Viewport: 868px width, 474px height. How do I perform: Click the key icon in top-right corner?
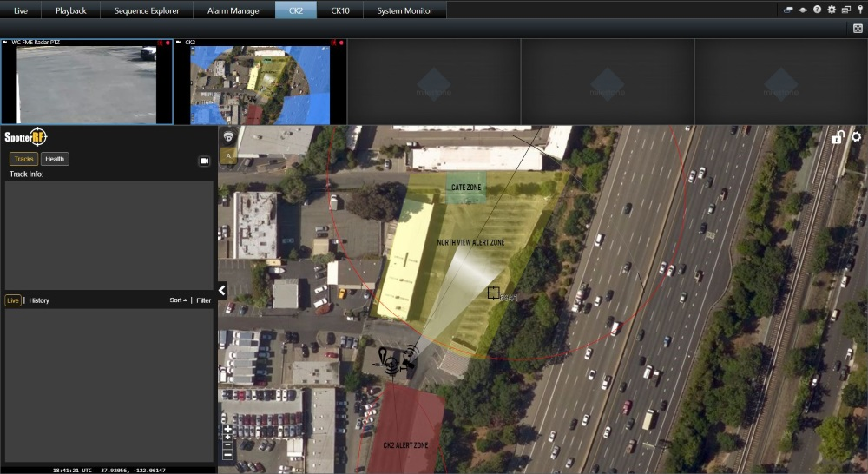859,10
